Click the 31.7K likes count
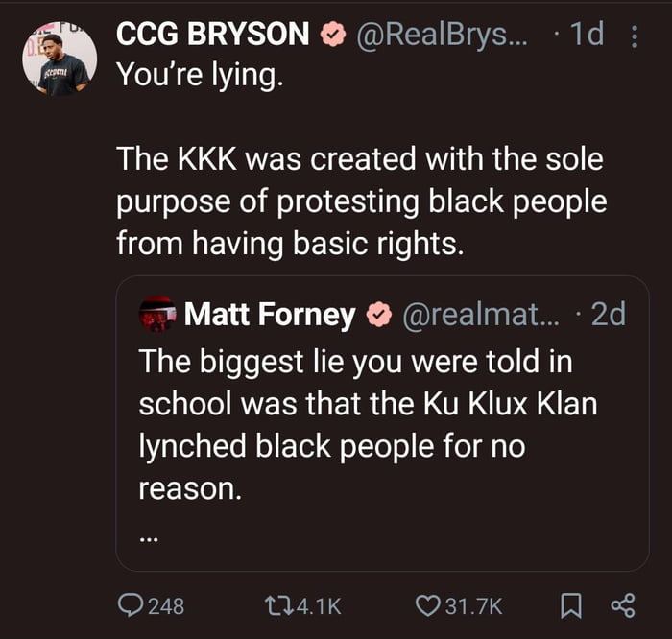The image size is (672, 639). 472,605
